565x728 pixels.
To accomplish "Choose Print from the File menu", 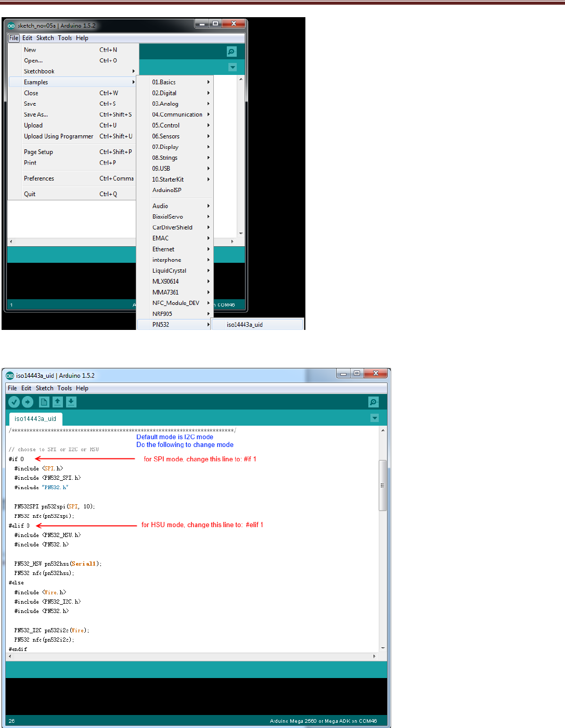I will pyautogui.click(x=73, y=162).
